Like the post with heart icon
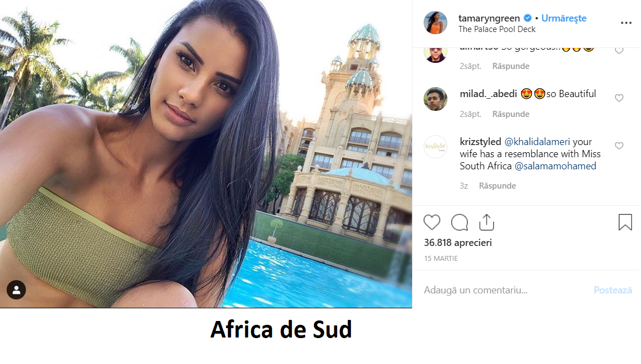The height and width of the screenshot is (364, 641). (x=432, y=222)
